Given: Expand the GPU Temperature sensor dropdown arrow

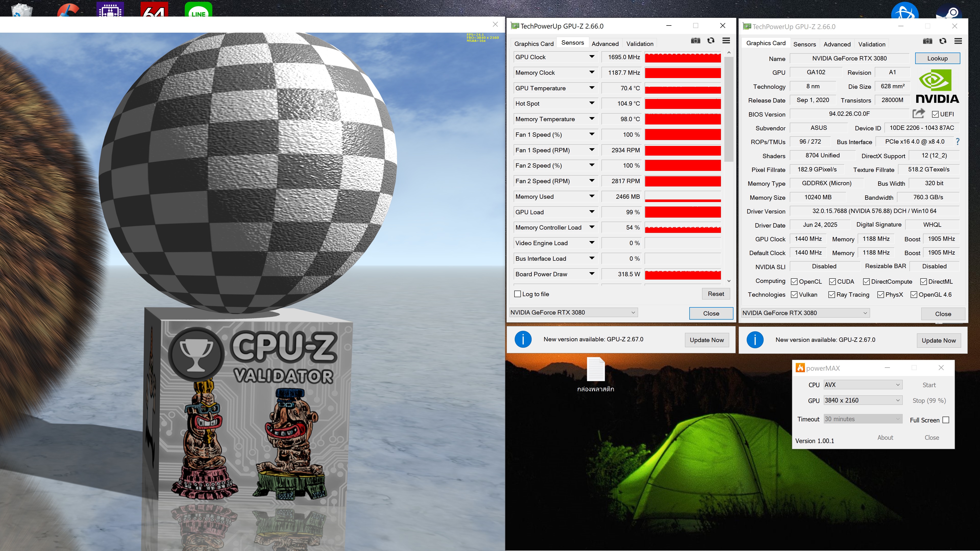Looking at the screenshot, I should (592, 88).
